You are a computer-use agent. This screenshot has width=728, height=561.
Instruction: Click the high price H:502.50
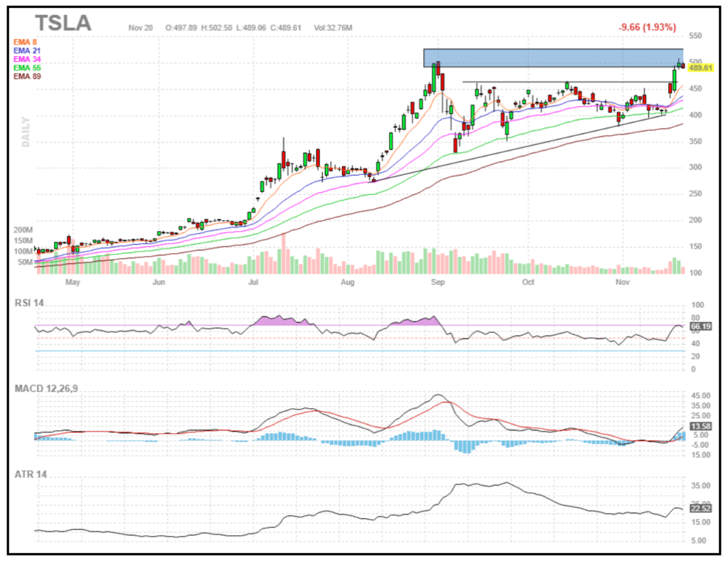tap(216, 28)
